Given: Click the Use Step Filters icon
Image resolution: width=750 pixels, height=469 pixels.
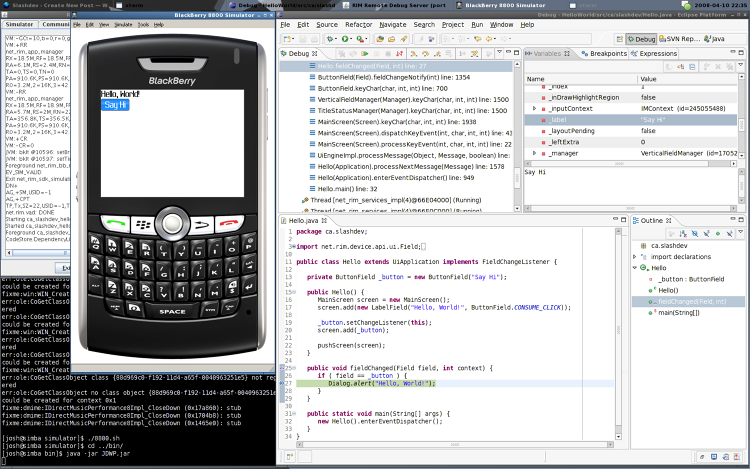Looking at the screenshot, I should click(x=474, y=54).
